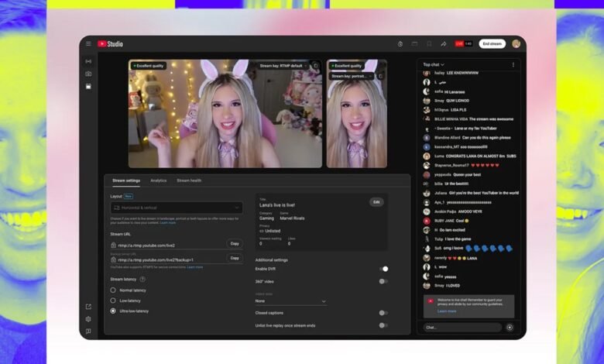
Task: Open the Webcam camera sidebar icon
Action: [x=88, y=74]
